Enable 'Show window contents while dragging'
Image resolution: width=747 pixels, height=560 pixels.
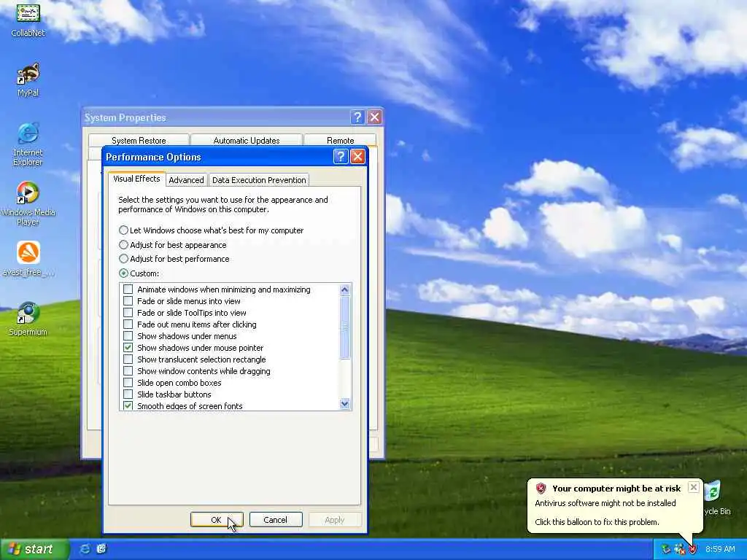pyautogui.click(x=128, y=371)
